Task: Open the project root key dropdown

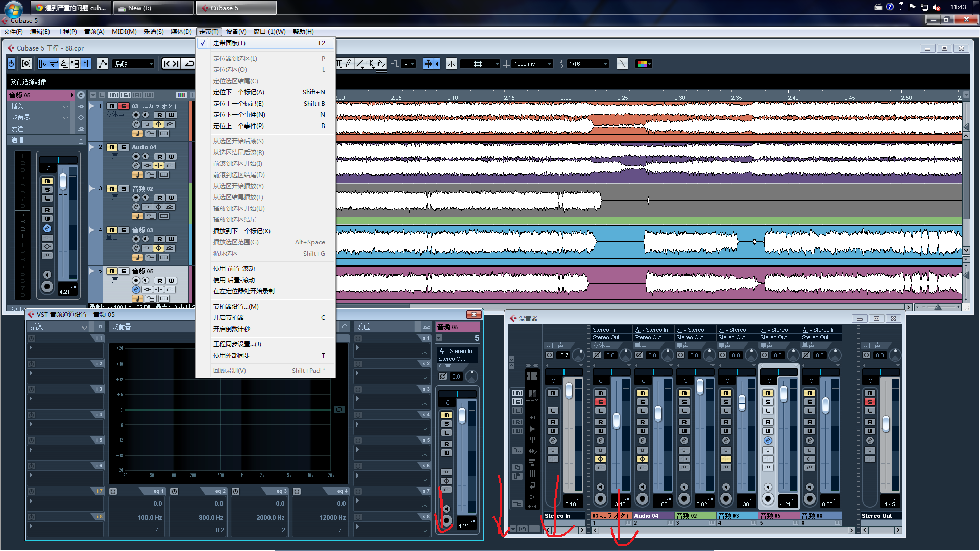Action: 409,64
